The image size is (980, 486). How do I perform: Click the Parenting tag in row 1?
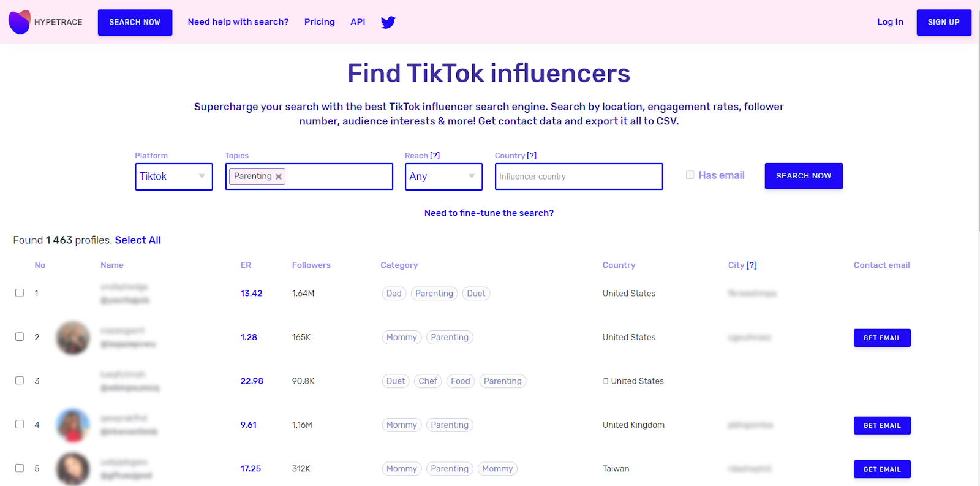434,294
